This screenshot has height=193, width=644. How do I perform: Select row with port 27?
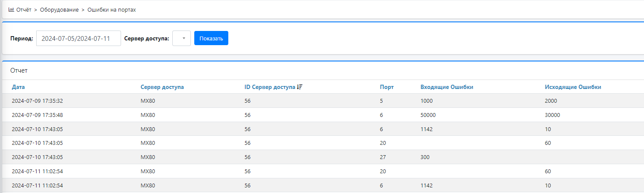pos(323,157)
